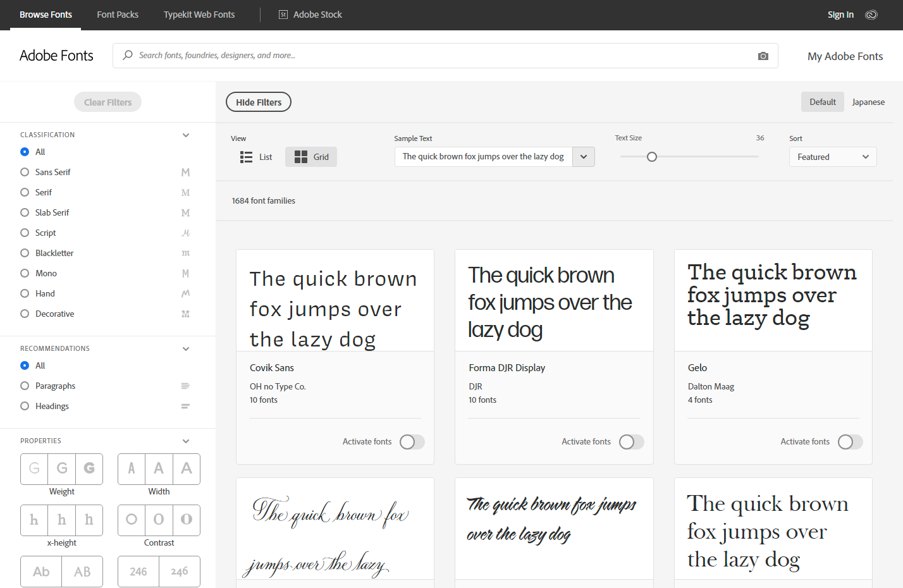Click the sample text input field
The width and height of the screenshot is (903, 588).
click(484, 157)
